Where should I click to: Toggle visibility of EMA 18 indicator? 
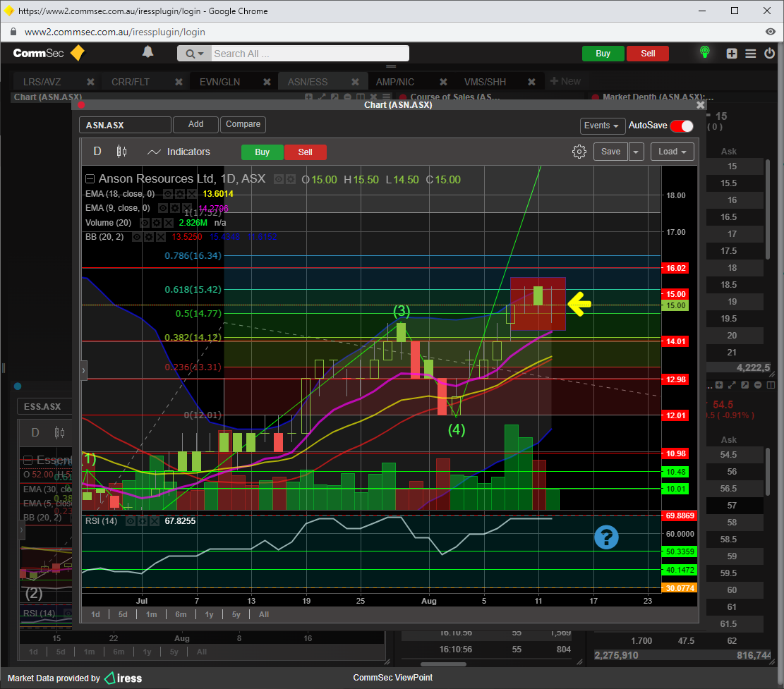167,194
